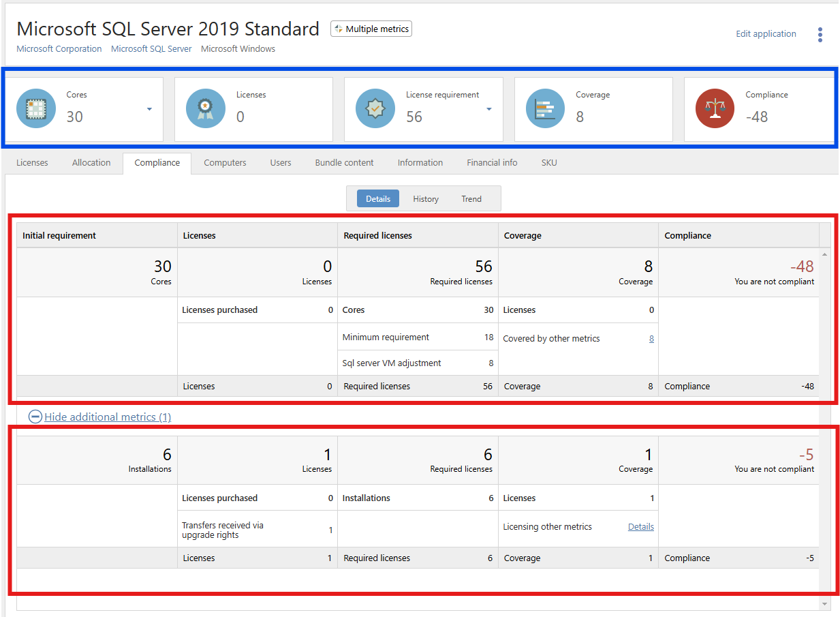Click the Edit application link
The height and width of the screenshot is (617, 840).
[x=766, y=33]
